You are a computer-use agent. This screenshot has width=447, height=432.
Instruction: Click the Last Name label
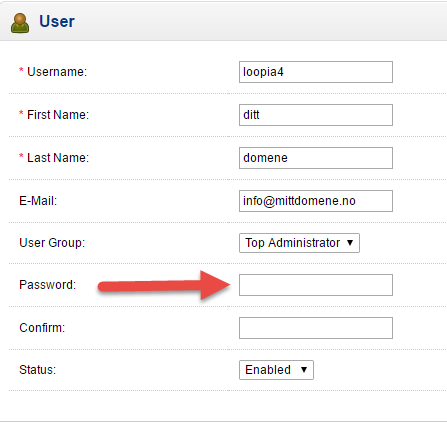point(58,158)
